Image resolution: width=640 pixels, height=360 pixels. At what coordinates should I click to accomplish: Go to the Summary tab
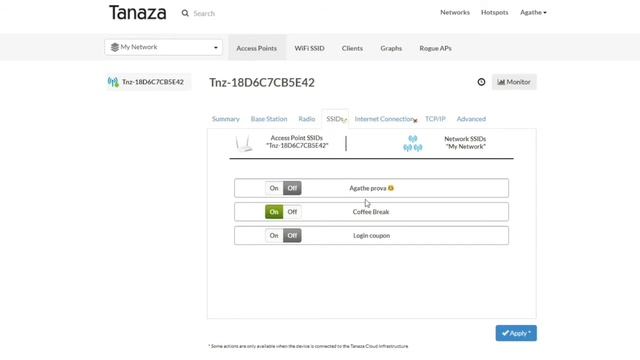(226, 119)
